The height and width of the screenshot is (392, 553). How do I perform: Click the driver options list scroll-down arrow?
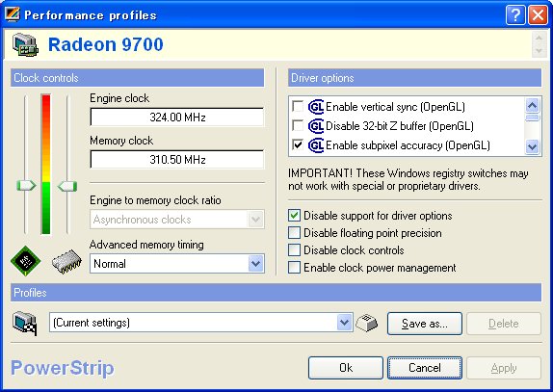click(532, 146)
